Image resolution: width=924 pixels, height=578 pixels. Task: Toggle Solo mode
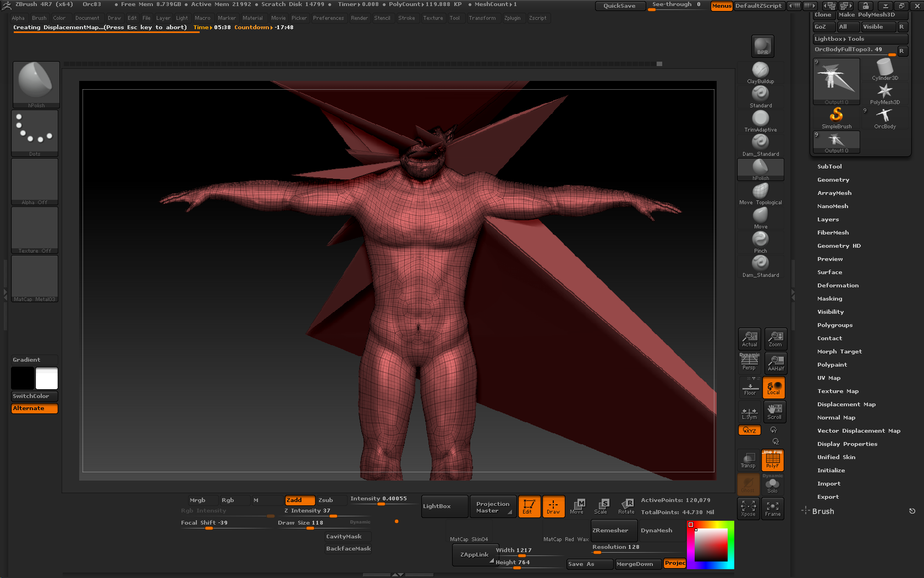pos(773,484)
